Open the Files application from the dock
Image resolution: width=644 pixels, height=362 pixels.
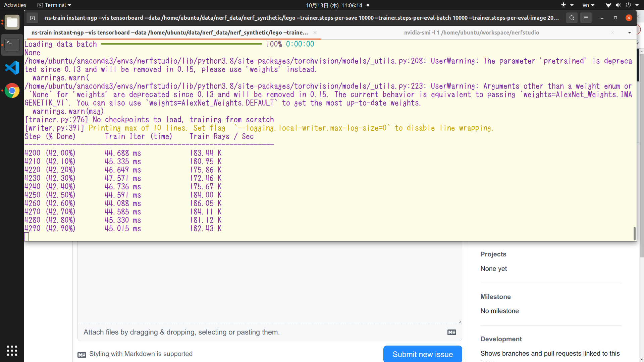pos(12,22)
